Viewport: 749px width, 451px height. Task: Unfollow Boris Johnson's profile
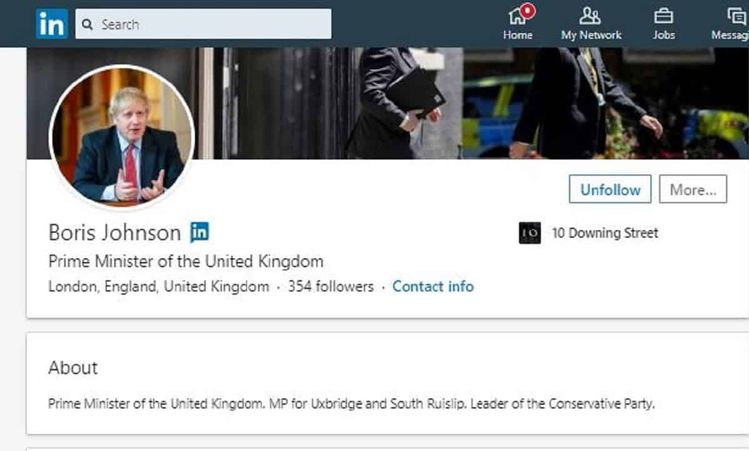pos(610,189)
